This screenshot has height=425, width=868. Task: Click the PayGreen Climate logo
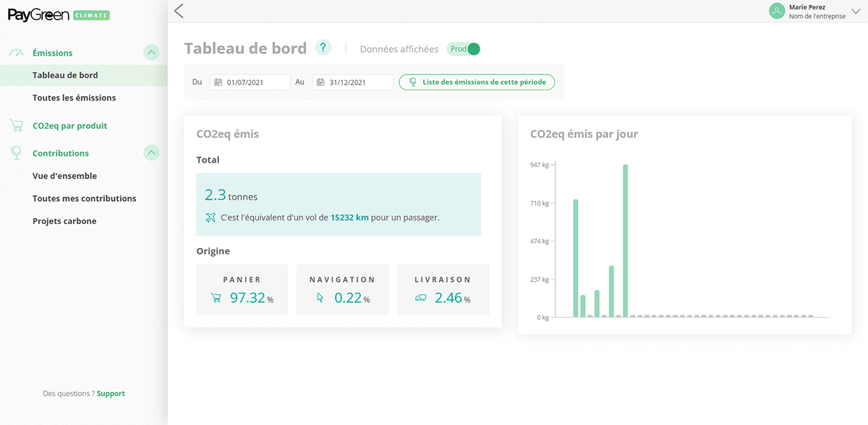(58, 14)
